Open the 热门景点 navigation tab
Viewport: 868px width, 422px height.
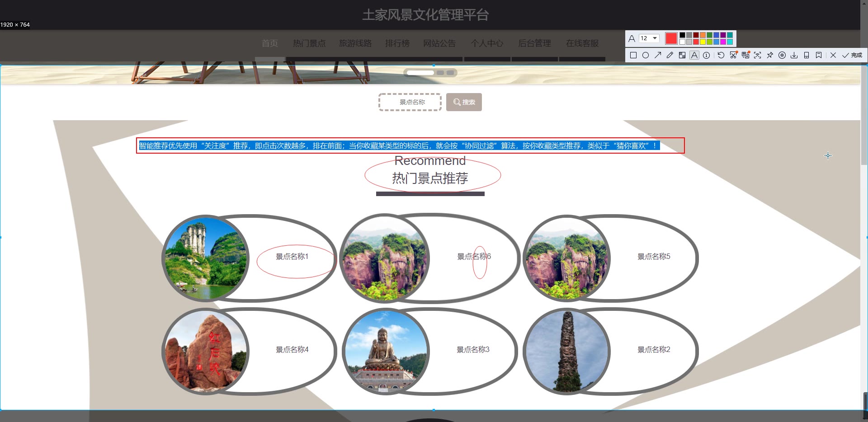click(x=309, y=43)
